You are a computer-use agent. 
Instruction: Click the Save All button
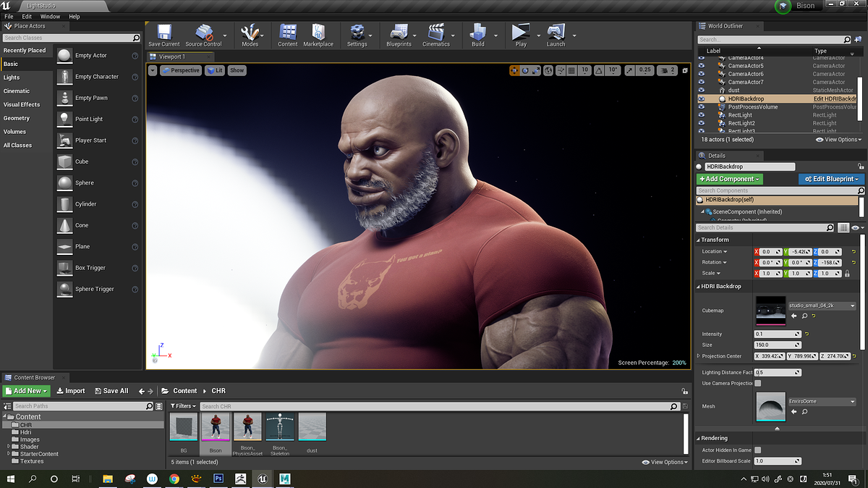[111, 391]
